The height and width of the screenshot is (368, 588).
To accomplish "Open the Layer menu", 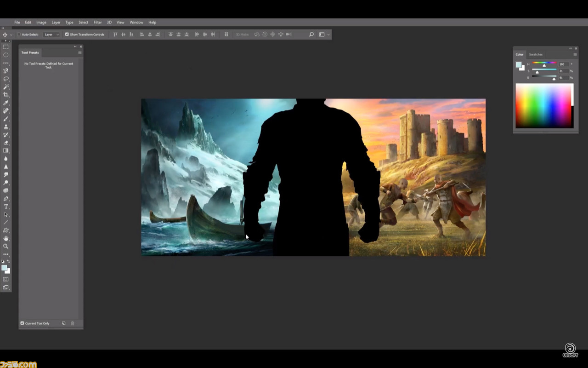I will click(56, 22).
